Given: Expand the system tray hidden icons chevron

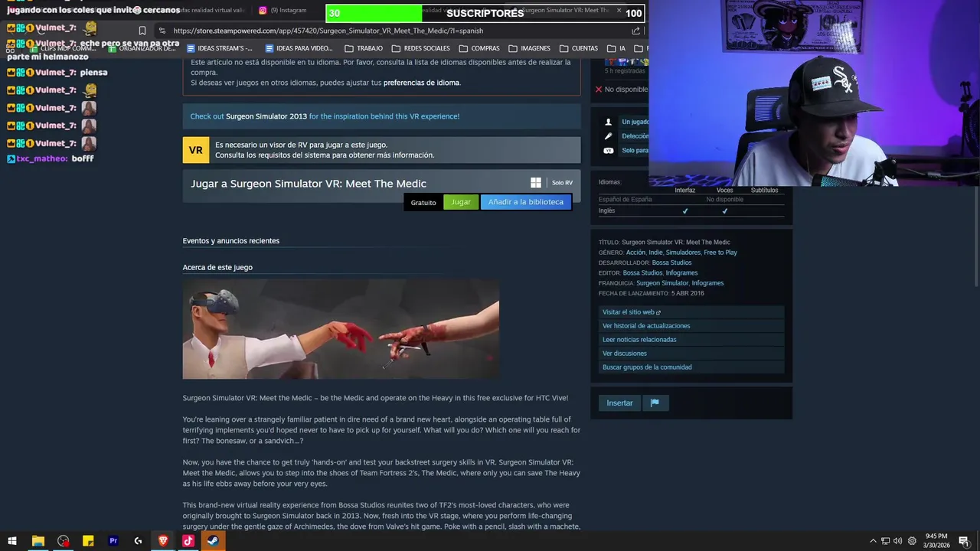Looking at the screenshot, I should tap(873, 541).
